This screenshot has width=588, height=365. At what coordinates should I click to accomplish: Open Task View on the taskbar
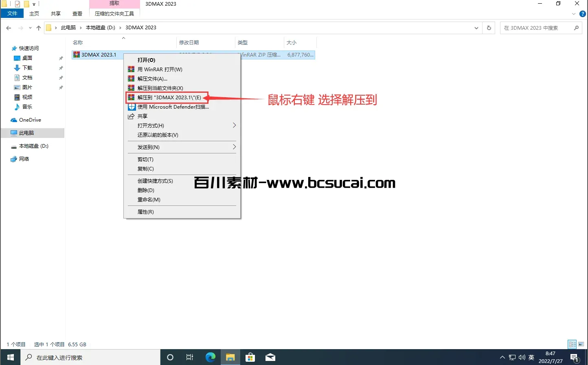190,357
